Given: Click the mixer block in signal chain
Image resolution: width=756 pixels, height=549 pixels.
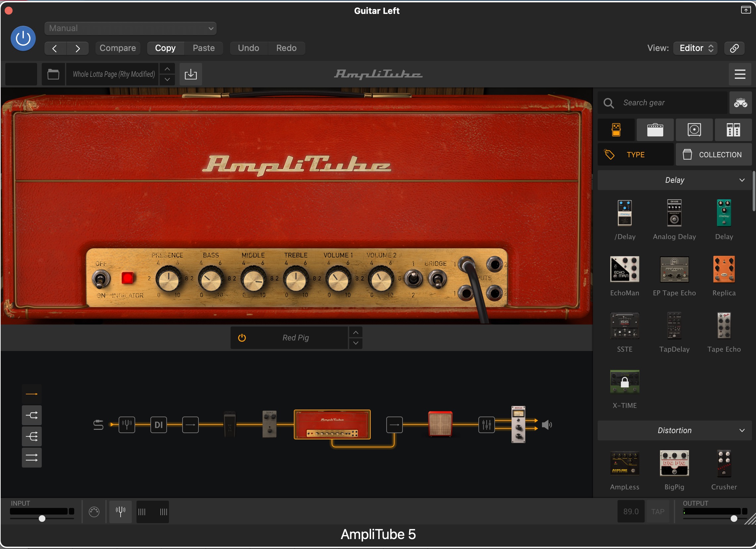Looking at the screenshot, I should coord(486,425).
